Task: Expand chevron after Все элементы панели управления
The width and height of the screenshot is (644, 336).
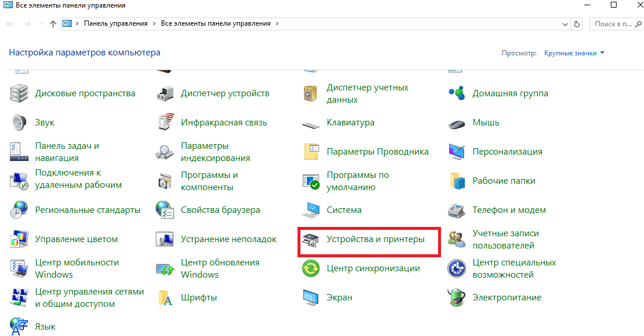Action: point(277,24)
